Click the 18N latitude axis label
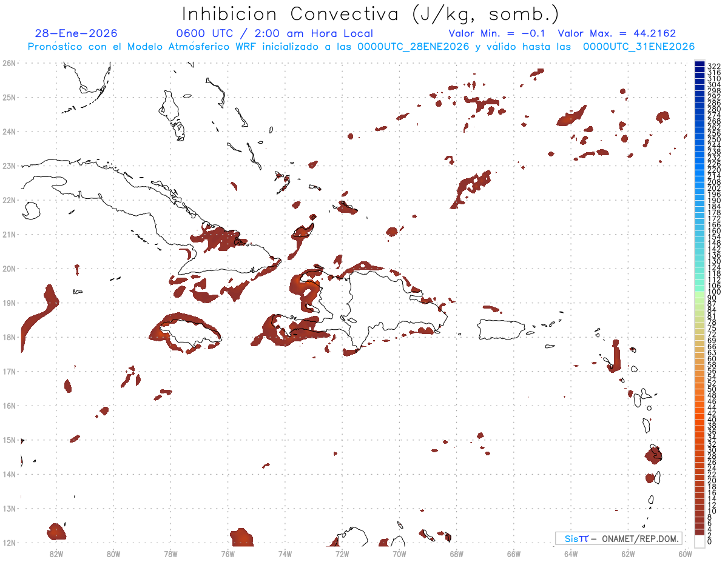 (x=9, y=337)
